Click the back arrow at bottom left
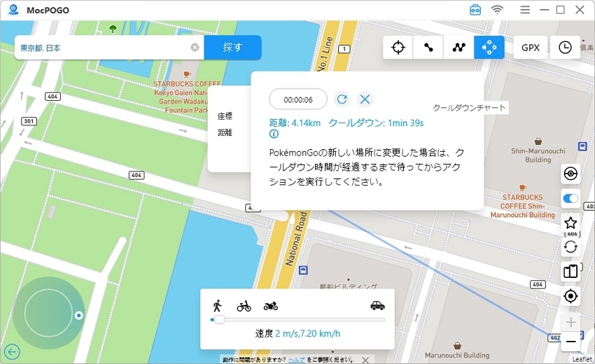595x364 pixels. (12, 352)
